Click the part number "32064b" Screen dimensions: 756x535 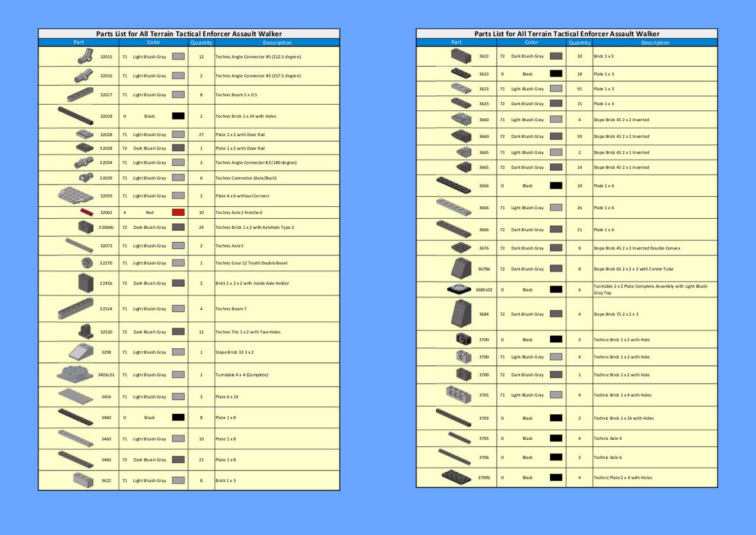click(x=106, y=227)
